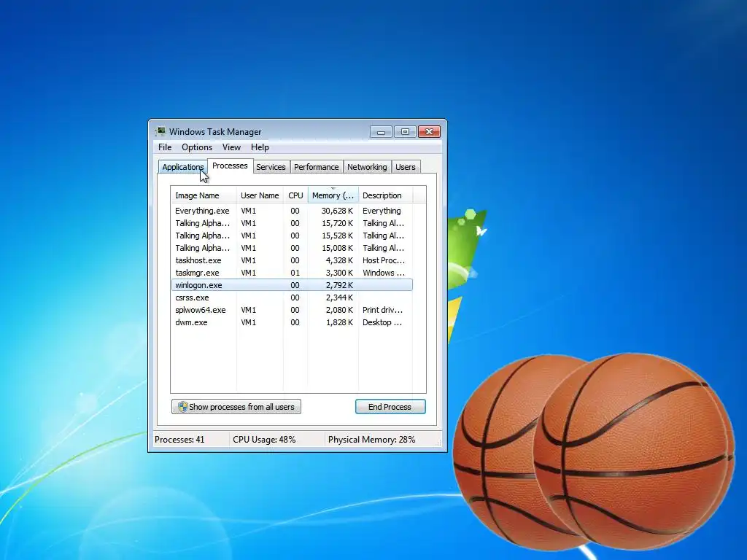
Task: Open the File menu
Action: coord(165,147)
